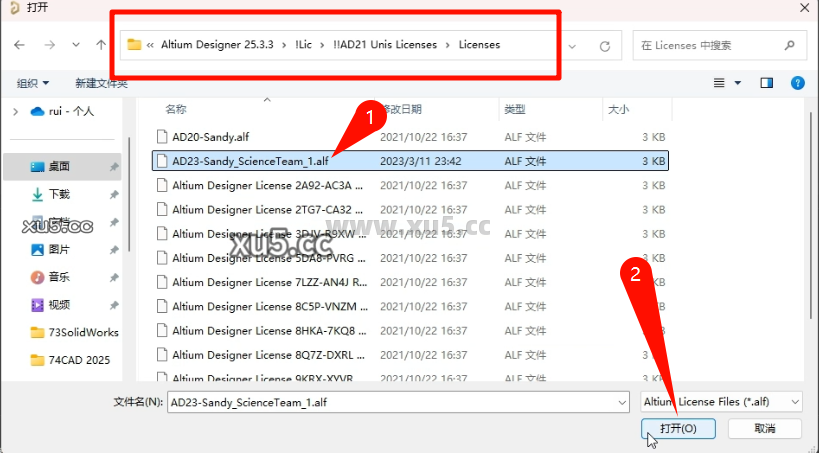The height and width of the screenshot is (453, 819).
Task: Click the search magnifier icon
Action: tap(790, 45)
